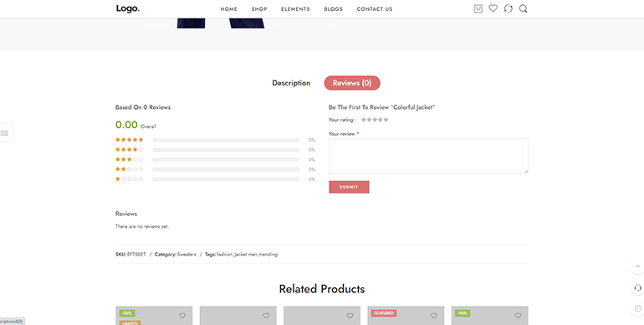This screenshot has height=325, width=644.
Task: Open the wishlist heart icon in header
Action: click(493, 8)
